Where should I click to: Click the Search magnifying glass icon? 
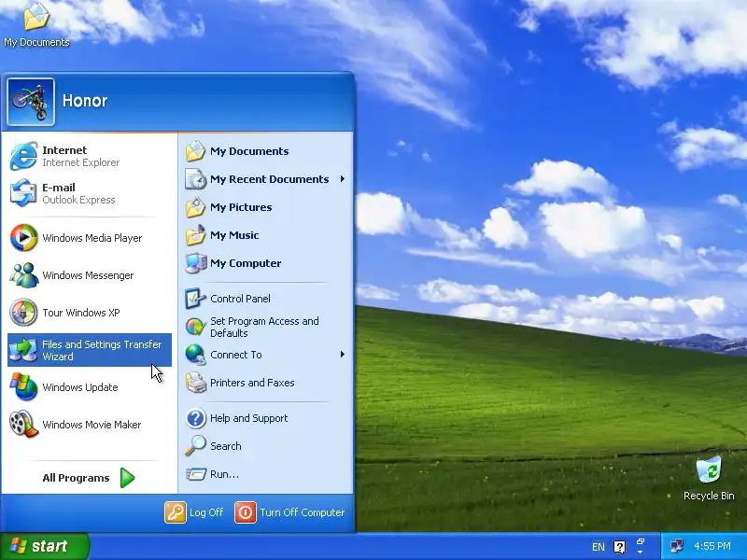tap(195, 446)
